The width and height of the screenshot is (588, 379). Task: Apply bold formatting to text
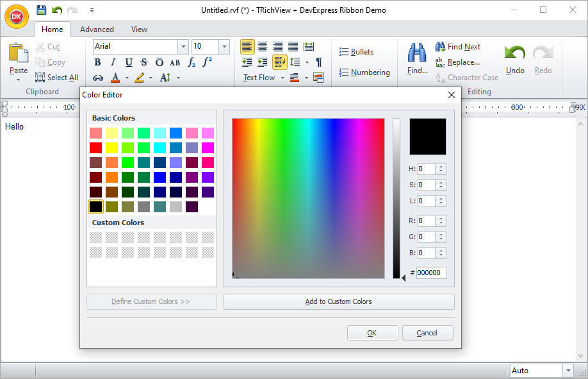click(x=97, y=62)
